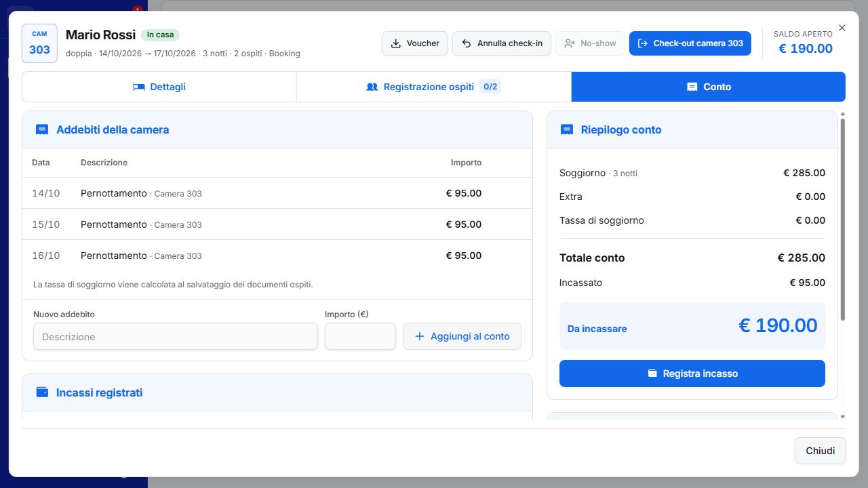868x488 pixels.
Task: Click the Riepilogo conto receipt icon
Action: 567,129
